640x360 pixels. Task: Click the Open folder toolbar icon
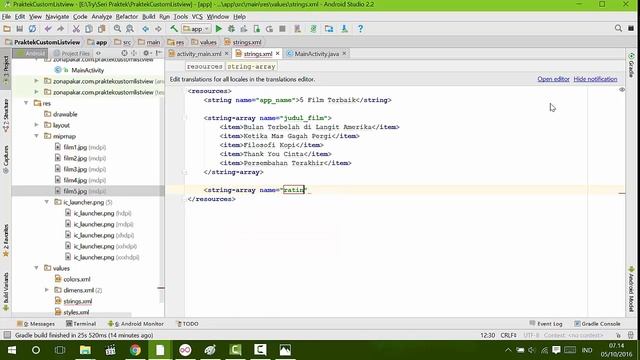click(7, 29)
